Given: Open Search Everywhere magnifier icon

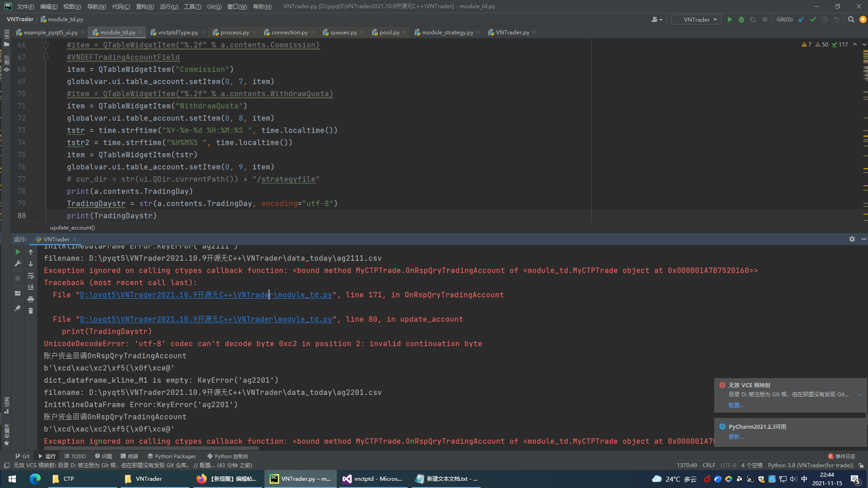Looking at the screenshot, I should (851, 19).
